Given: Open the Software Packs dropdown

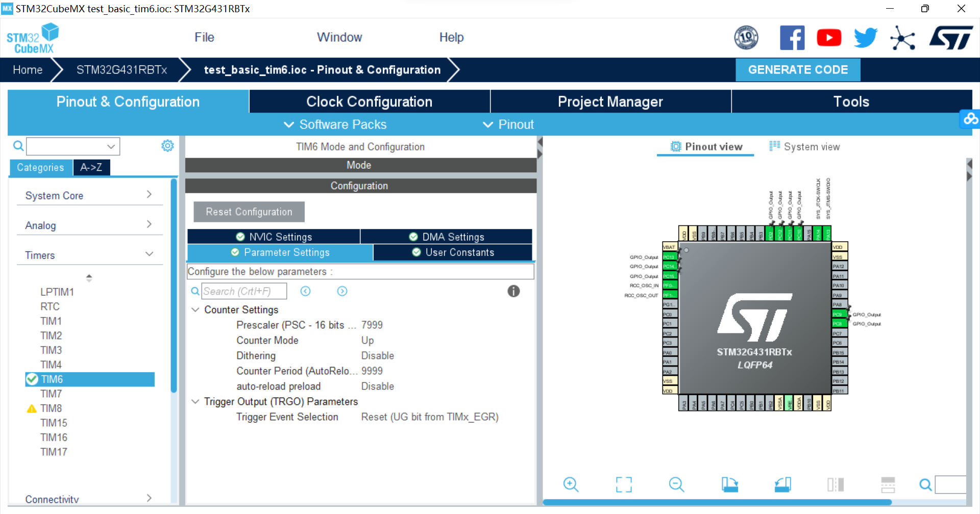Looking at the screenshot, I should pyautogui.click(x=335, y=124).
